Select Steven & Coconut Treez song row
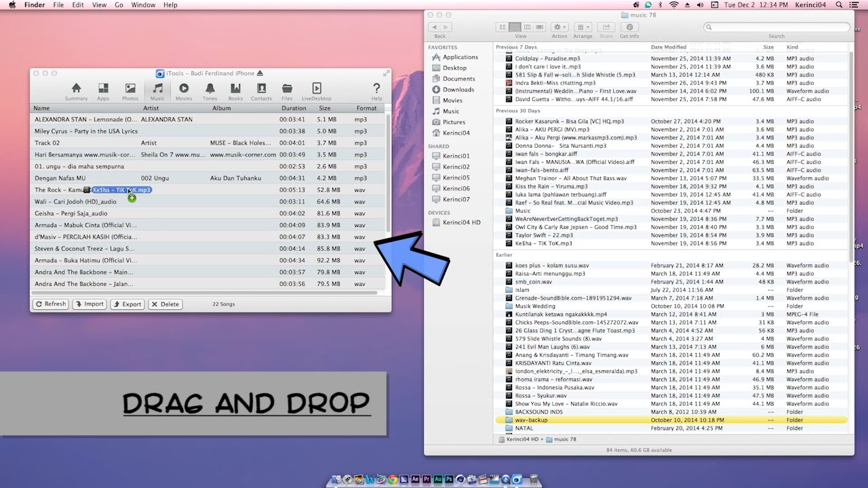Screen dimensions: 868x488 [208, 249]
